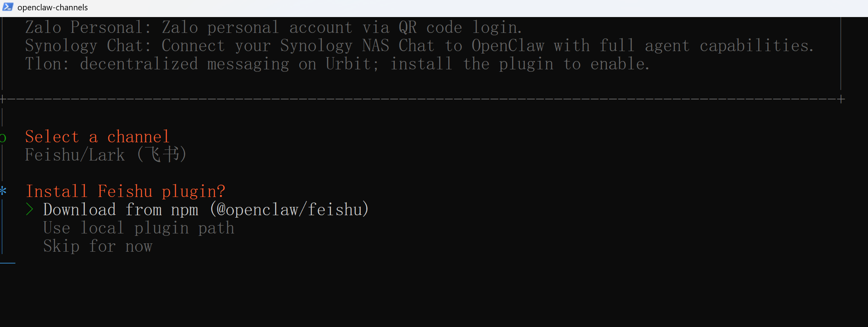The image size is (868, 327).
Task: Click the openclaw-channels window title
Action: [53, 8]
